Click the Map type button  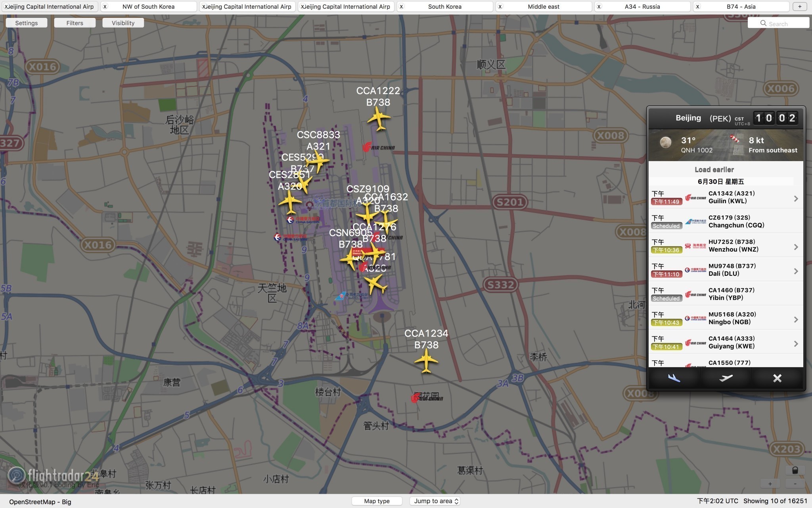click(377, 501)
